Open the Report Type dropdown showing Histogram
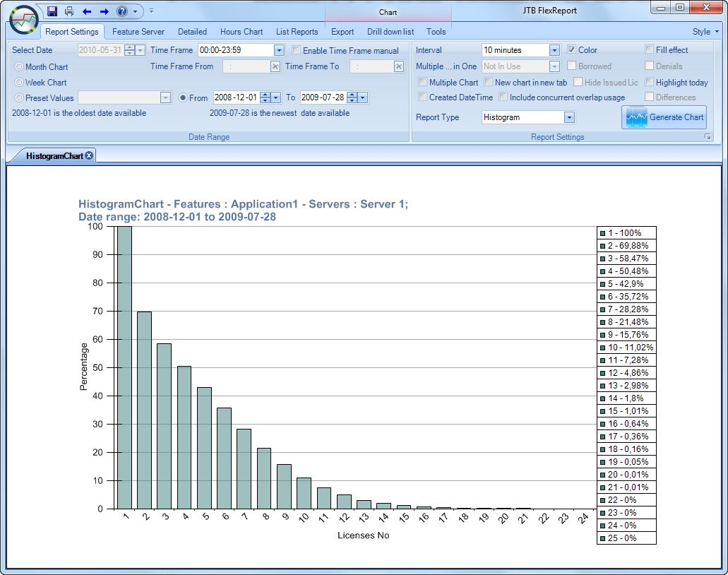This screenshot has width=728, height=575. tap(569, 117)
